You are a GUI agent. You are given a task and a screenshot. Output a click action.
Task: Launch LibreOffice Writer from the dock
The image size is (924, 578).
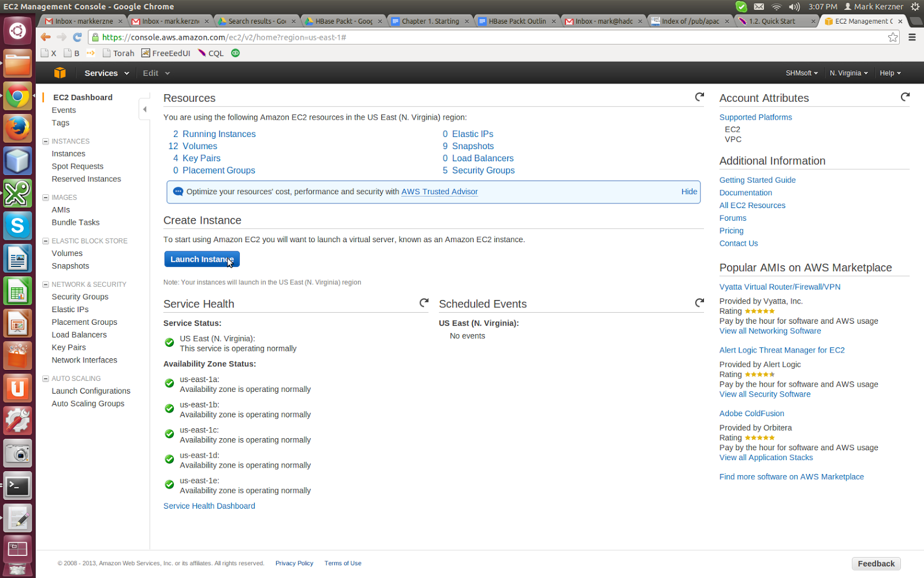(17, 258)
